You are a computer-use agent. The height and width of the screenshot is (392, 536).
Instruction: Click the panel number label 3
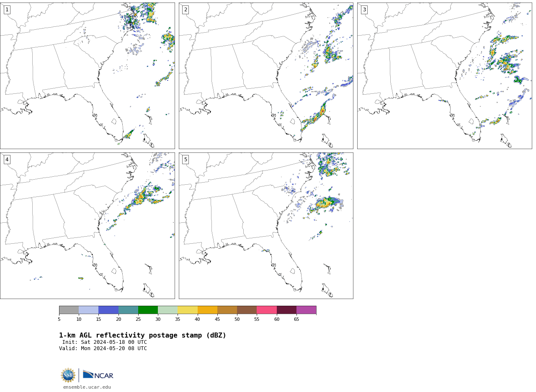pos(364,10)
